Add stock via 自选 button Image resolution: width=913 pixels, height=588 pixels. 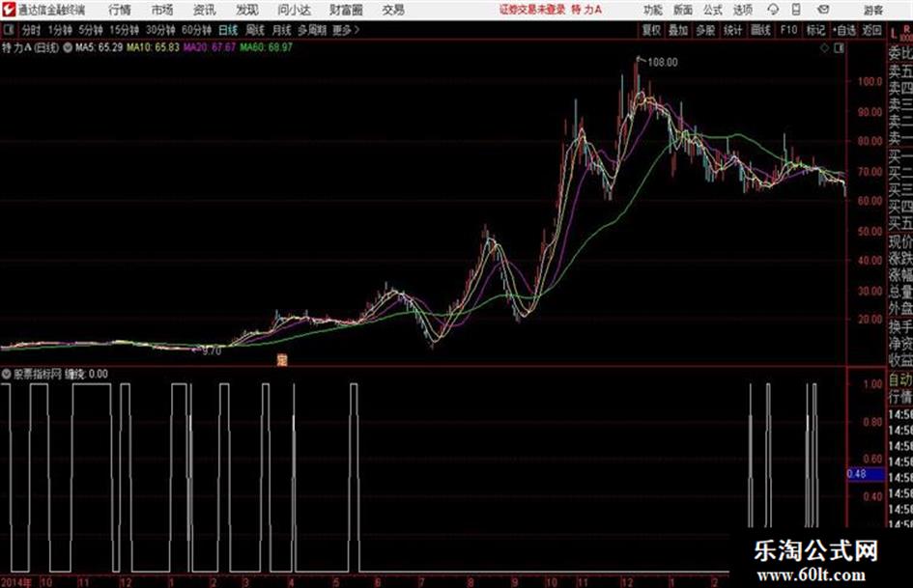(x=844, y=30)
